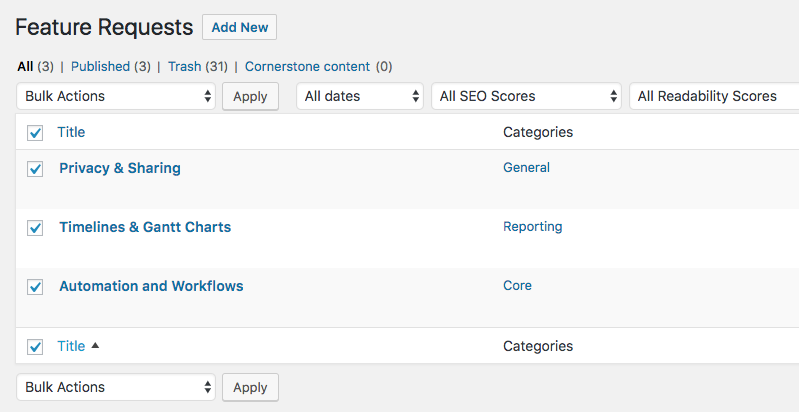Screen dimensions: 799x412
Task: Click the footer Title sort arrow
Action: point(95,346)
